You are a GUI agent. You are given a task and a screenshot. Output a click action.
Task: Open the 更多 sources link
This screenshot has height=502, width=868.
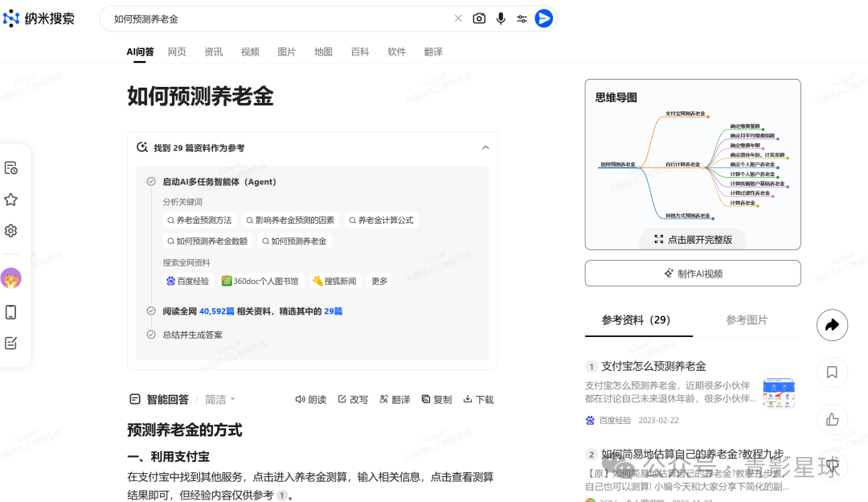(x=379, y=281)
